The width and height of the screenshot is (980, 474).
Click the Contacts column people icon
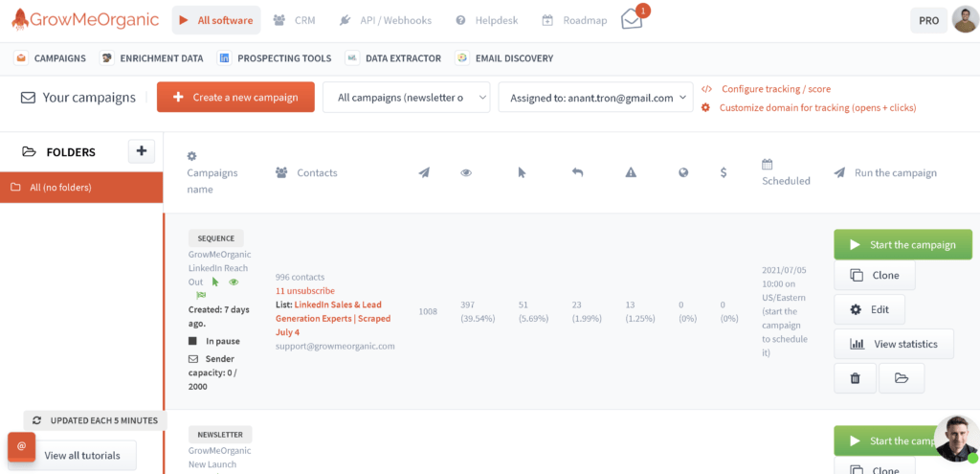click(281, 172)
